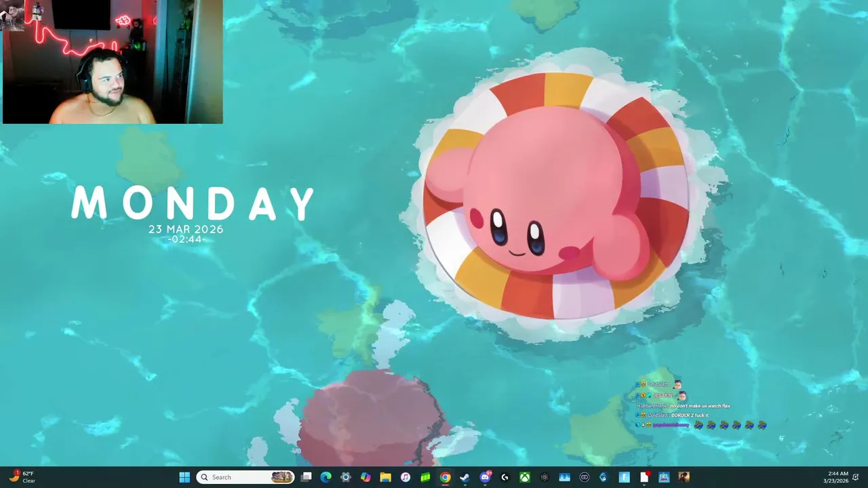
Task: Open Discord with notification badge
Action: pyautogui.click(x=485, y=477)
